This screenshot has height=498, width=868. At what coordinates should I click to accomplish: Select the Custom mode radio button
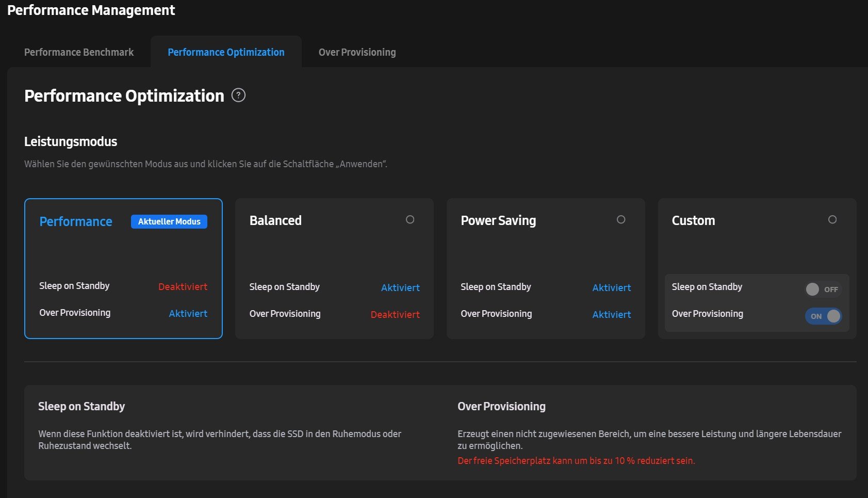[x=832, y=220]
